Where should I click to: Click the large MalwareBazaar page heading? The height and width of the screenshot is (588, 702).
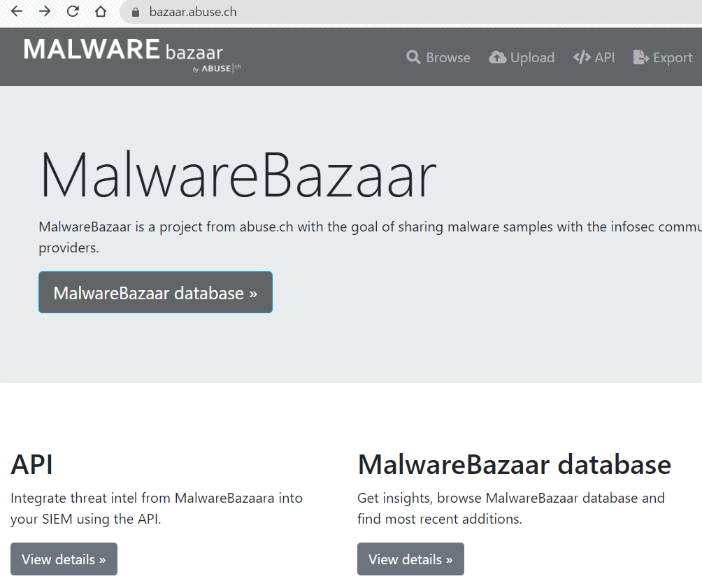238,175
